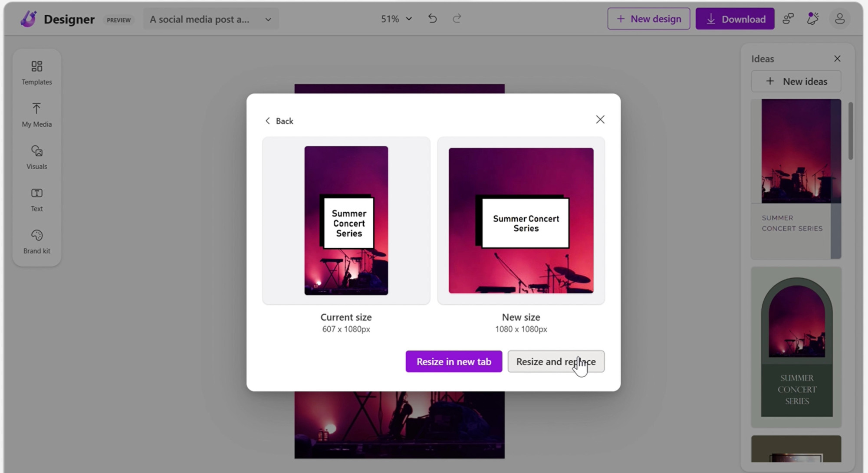868x473 pixels.
Task: Open the rewards confetti icon
Action: 813,19
